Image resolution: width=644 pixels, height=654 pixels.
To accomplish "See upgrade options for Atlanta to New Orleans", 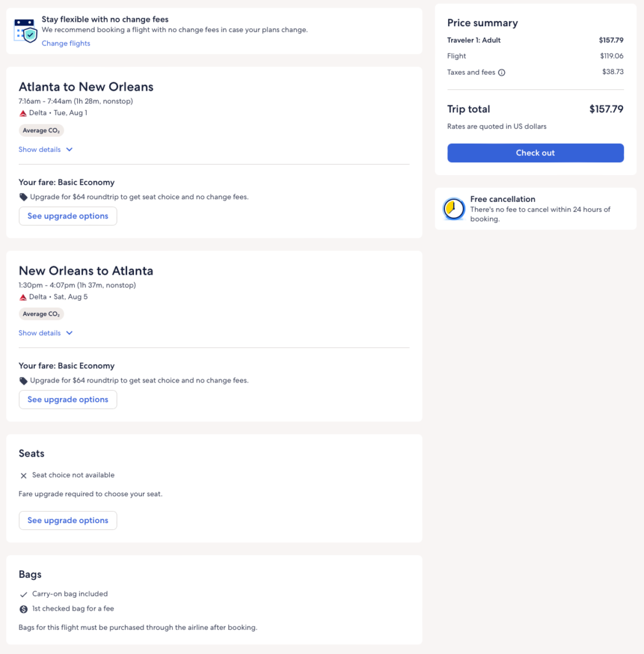I will coord(68,216).
